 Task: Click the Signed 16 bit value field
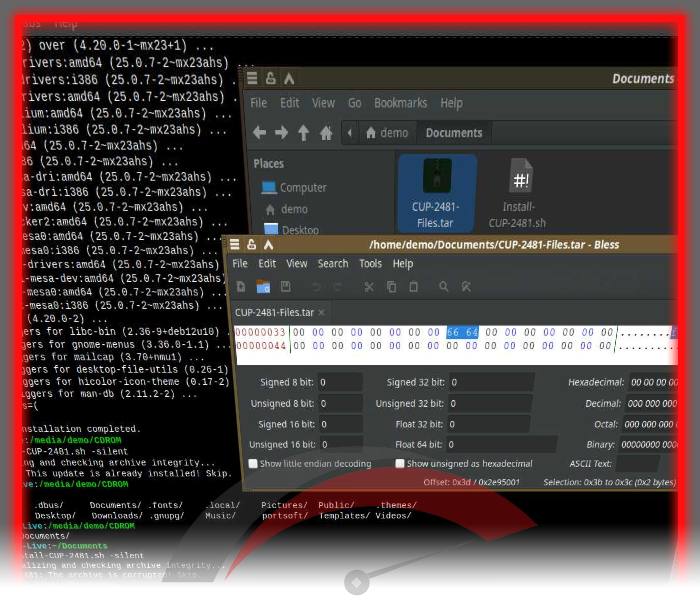pyautogui.click(x=340, y=424)
